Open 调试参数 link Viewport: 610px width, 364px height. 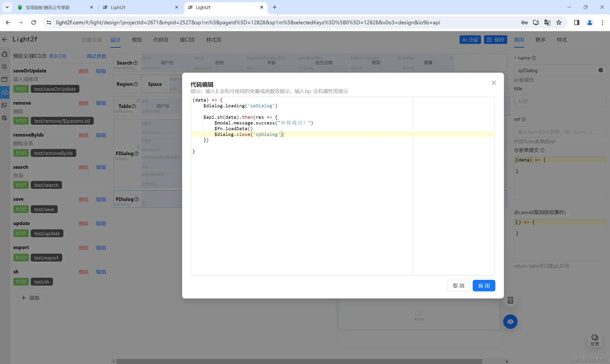click(x=96, y=56)
